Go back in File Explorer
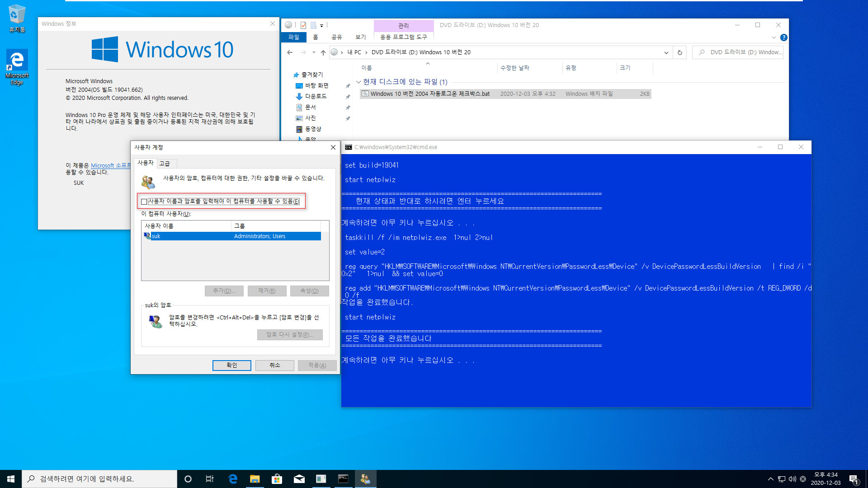 [x=290, y=52]
